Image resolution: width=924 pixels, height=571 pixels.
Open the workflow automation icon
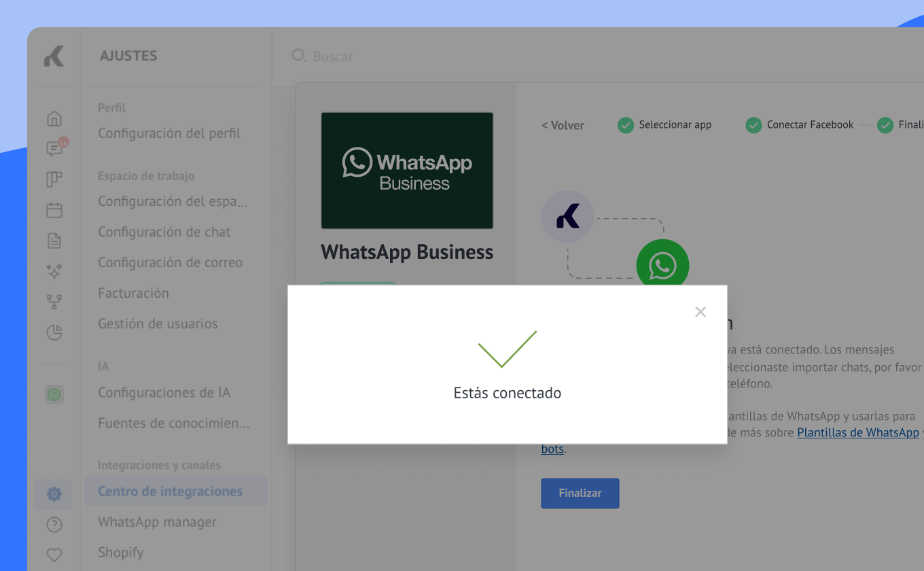[x=54, y=301]
